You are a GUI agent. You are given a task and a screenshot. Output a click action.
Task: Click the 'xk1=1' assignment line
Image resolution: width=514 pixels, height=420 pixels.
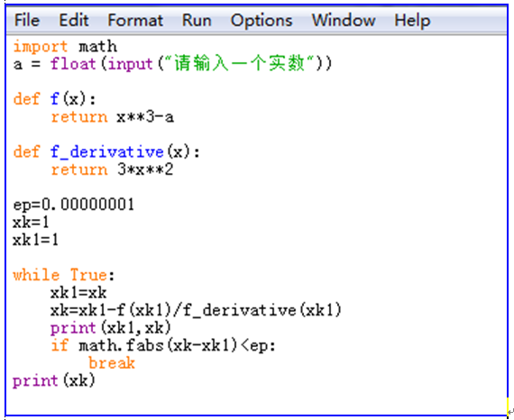pyautogui.click(x=35, y=240)
